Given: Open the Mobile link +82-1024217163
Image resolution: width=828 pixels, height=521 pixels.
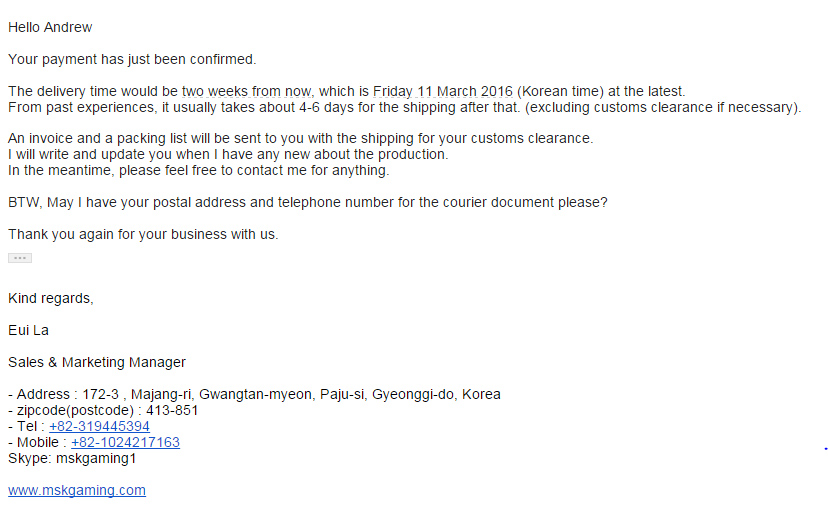Looking at the screenshot, I should [x=126, y=442].
